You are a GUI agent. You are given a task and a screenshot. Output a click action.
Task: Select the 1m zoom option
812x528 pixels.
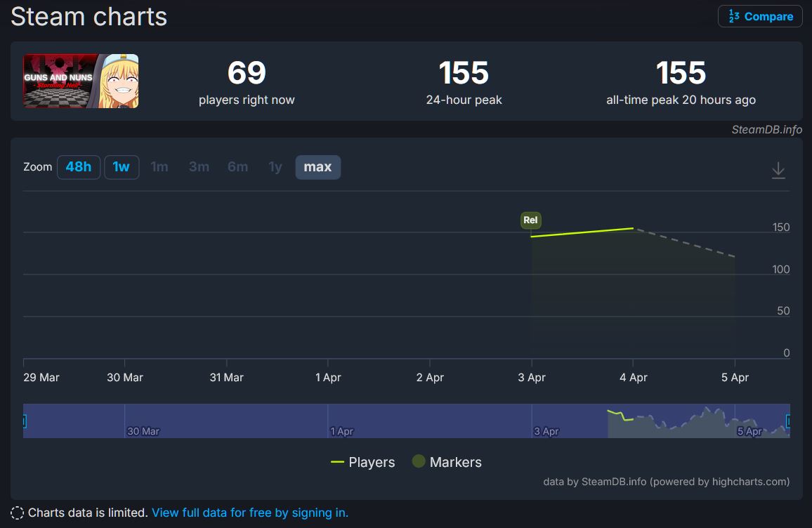159,167
